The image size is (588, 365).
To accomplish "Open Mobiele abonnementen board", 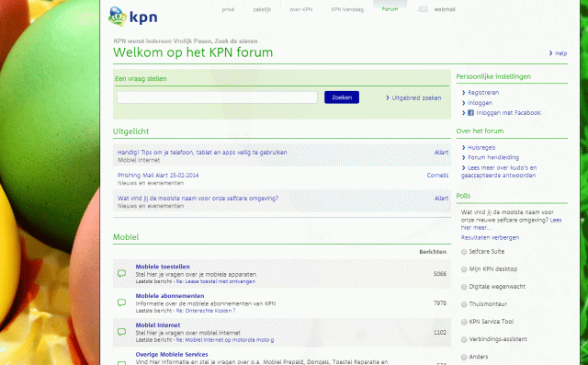I will pos(170,296).
